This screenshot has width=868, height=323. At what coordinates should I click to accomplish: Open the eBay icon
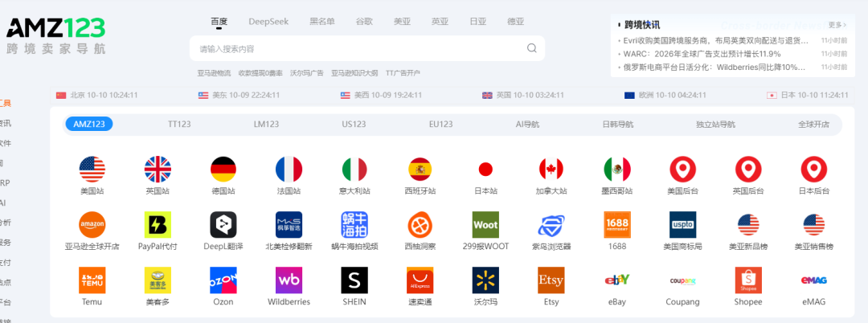(x=616, y=280)
